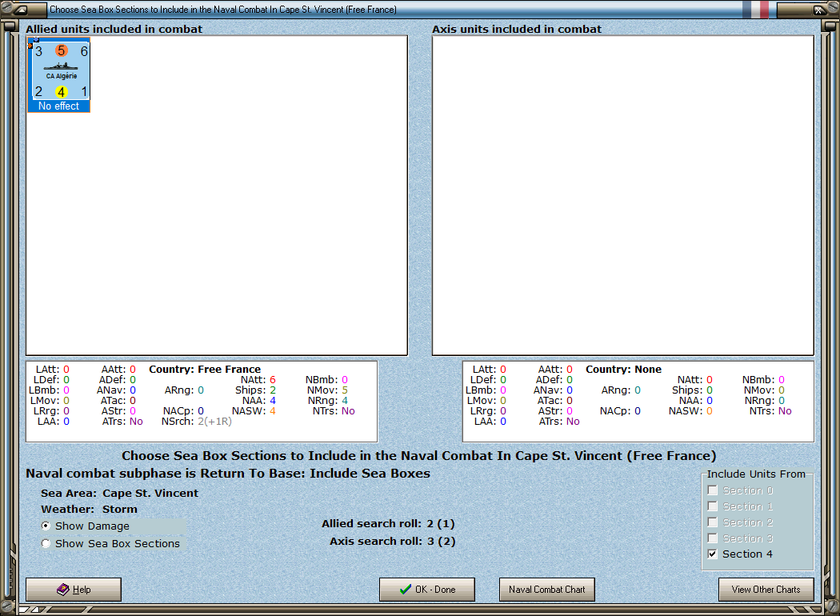Click the Return To Base subphase text
This screenshot has width=840, height=616.
pyautogui.click(x=228, y=474)
